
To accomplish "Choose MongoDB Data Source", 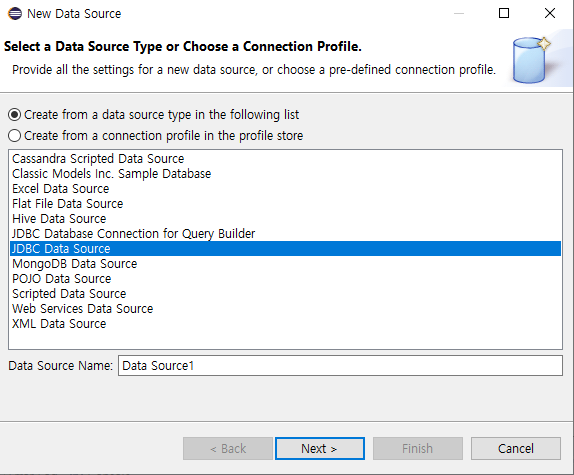I will click(x=75, y=264).
